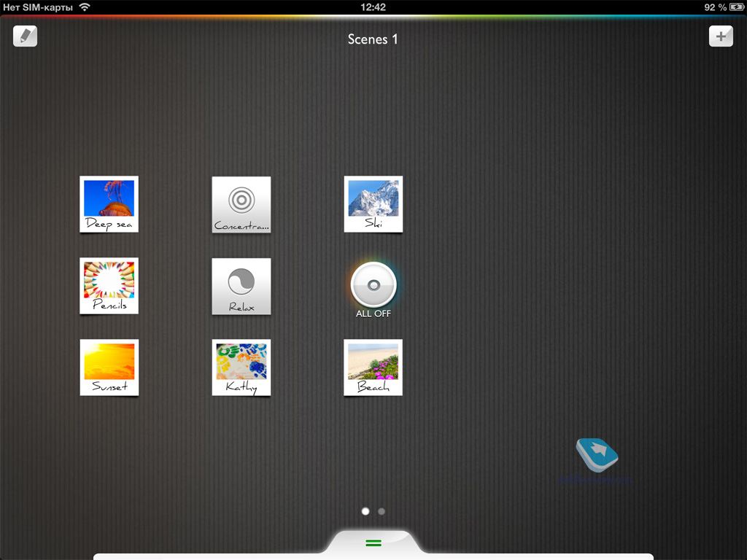Click the blue watermark logo
Viewport: 747px width, 560px height.
(x=597, y=455)
